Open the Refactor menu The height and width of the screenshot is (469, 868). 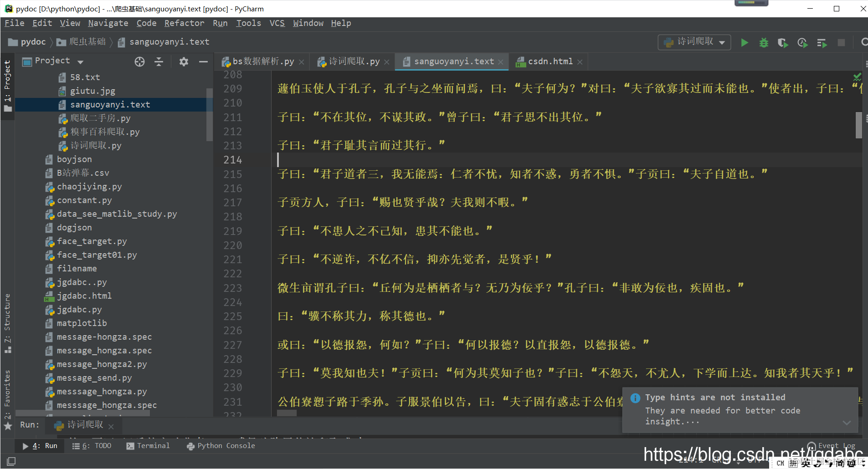184,23
